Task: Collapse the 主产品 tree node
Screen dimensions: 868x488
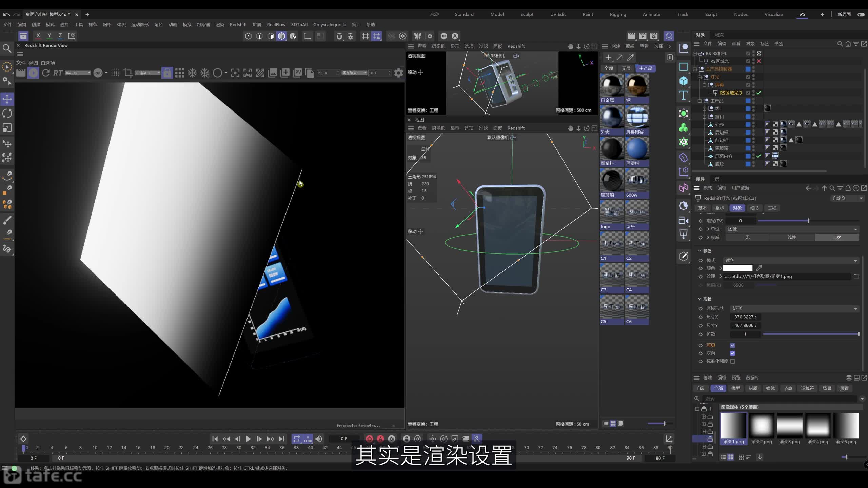Action: (699, 101)
